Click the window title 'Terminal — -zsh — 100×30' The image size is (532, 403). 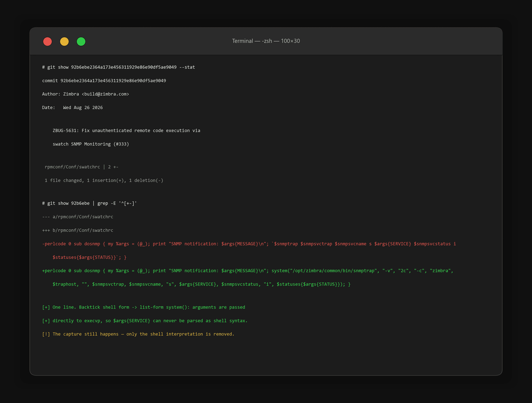click(266, 41)
